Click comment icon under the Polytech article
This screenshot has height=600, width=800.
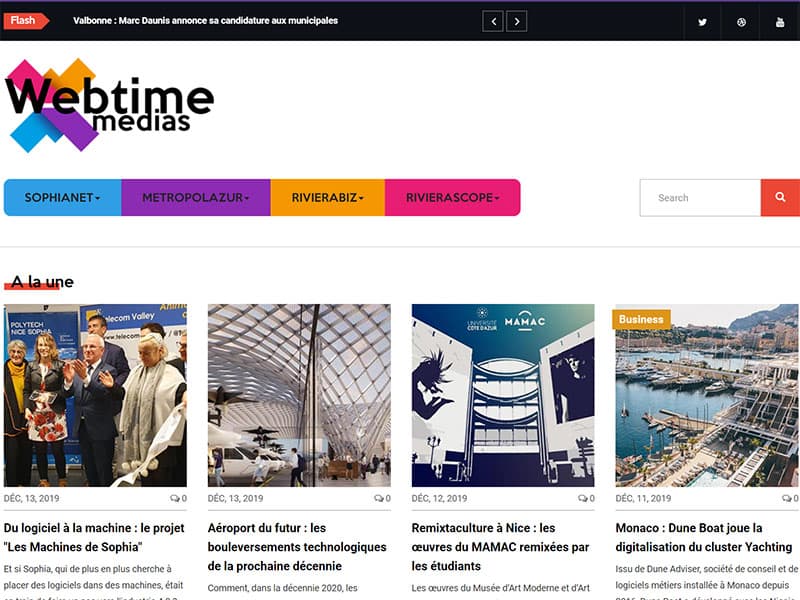[175, 498]
